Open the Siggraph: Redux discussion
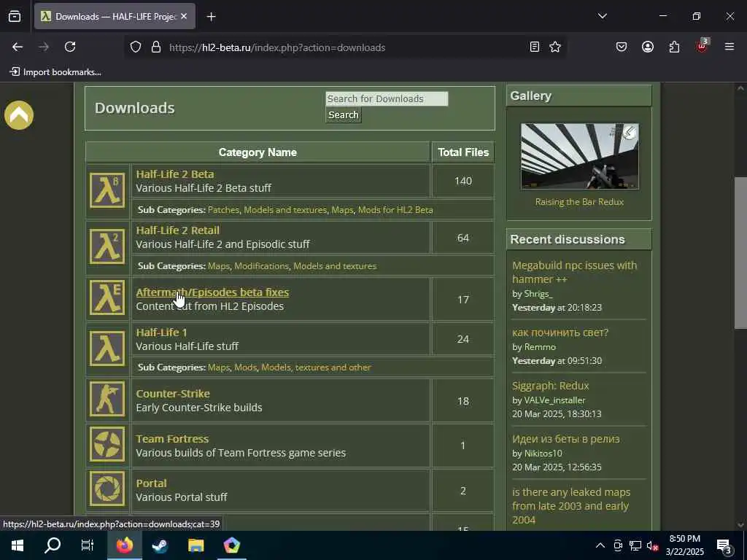This screenshot has width=747, height=560. point(550,386)
